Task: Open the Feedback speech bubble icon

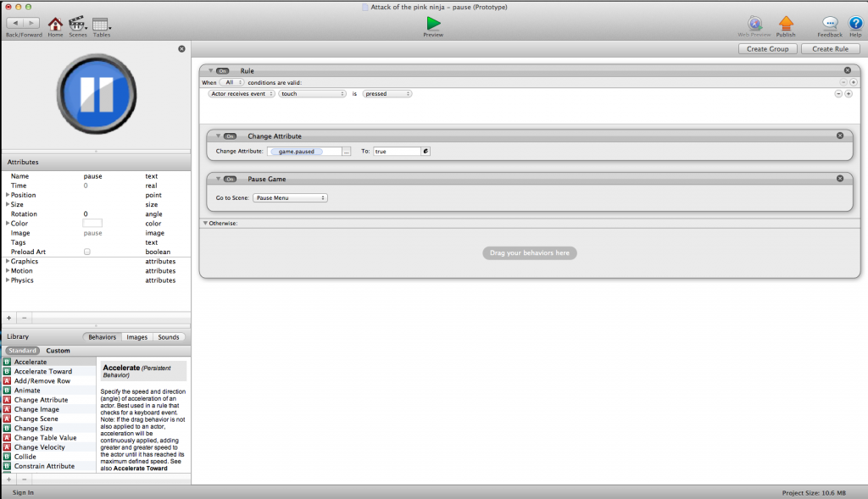Action: (830, 24)
